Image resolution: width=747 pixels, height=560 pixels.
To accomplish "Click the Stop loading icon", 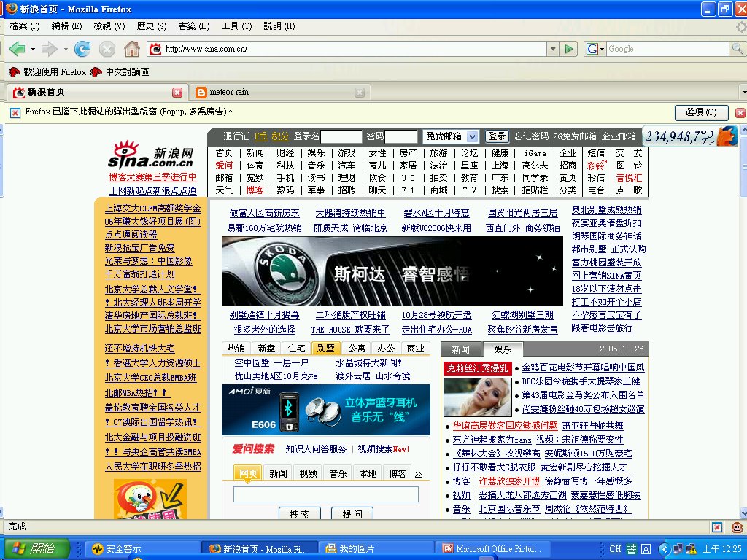I will pos(107,49).
